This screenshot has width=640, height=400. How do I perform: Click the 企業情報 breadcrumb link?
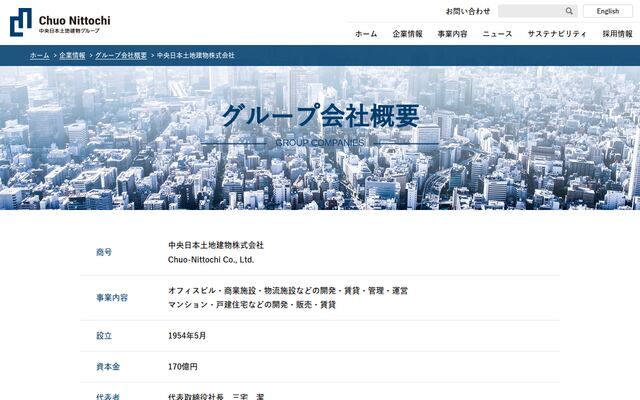pyautogui.click(x=72, y=55)
